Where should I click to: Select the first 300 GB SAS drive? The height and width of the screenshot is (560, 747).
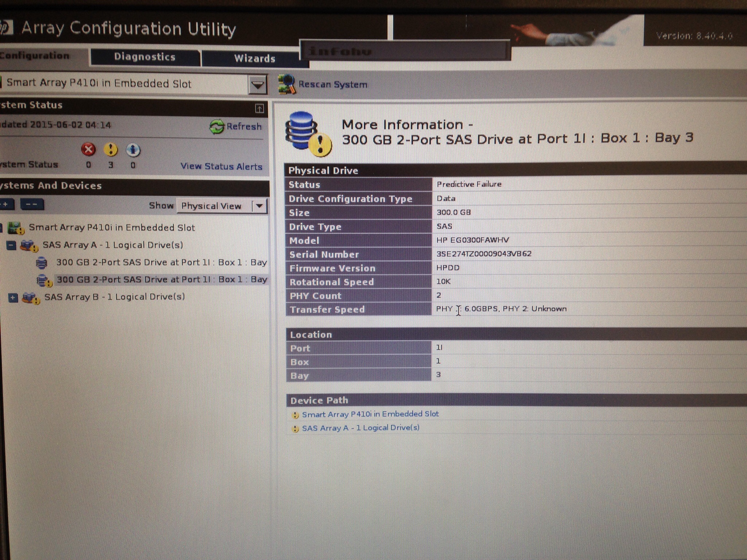coord(161,262)
